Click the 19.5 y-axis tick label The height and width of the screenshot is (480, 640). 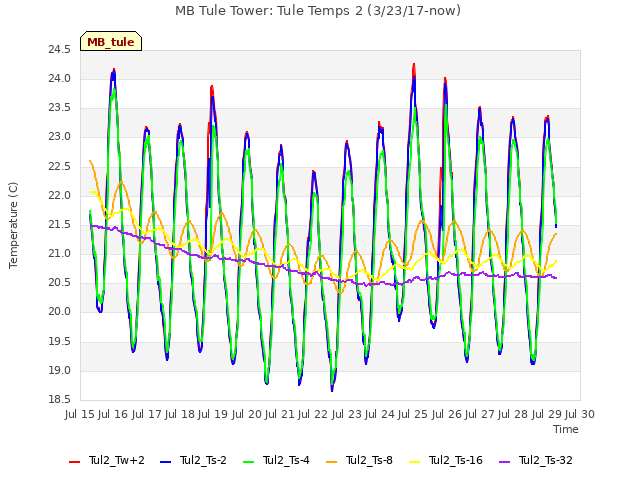click(60, 341)
